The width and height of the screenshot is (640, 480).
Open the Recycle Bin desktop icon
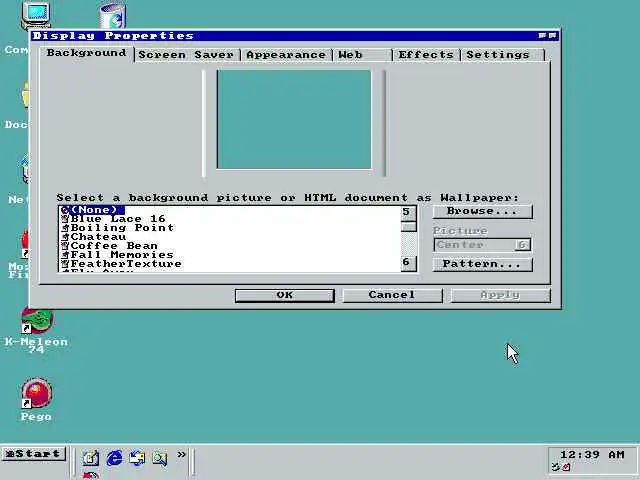113,16
